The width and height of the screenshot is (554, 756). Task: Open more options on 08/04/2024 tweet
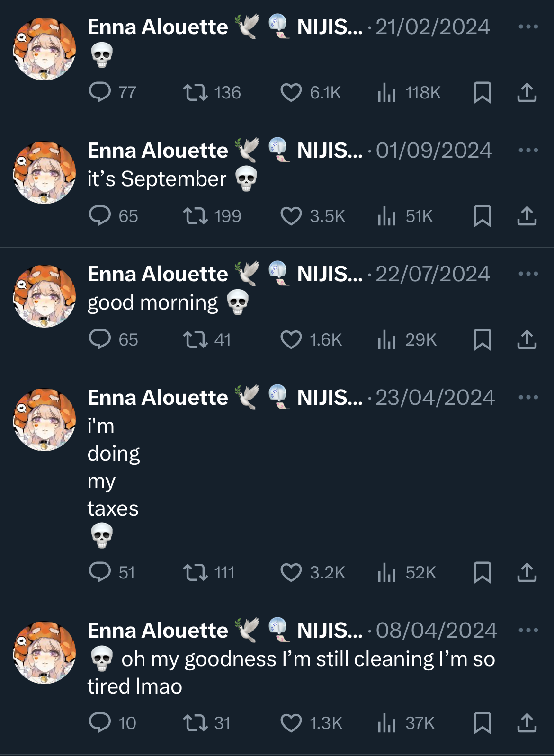(528, 631)
